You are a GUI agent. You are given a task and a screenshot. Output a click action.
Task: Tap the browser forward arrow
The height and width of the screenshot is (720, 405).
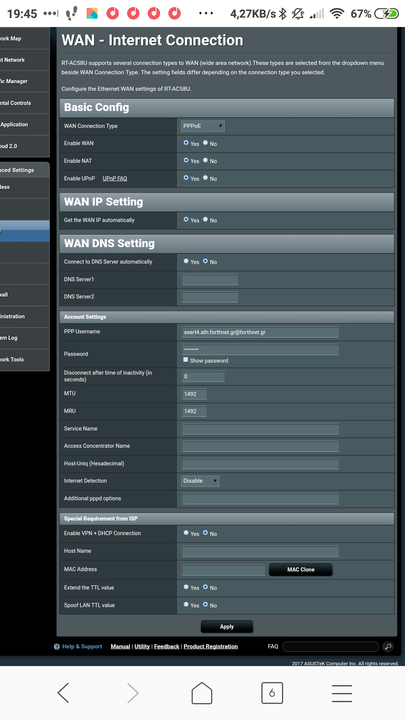pyautogui.click(x=133, y=692)
